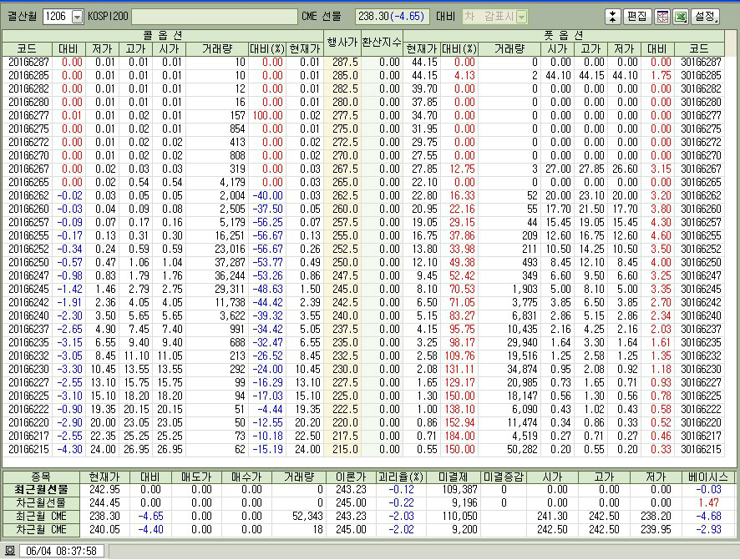Select the 차근월 CME row label
Screen dimensions: 740x560
click(x=41, y=529)
